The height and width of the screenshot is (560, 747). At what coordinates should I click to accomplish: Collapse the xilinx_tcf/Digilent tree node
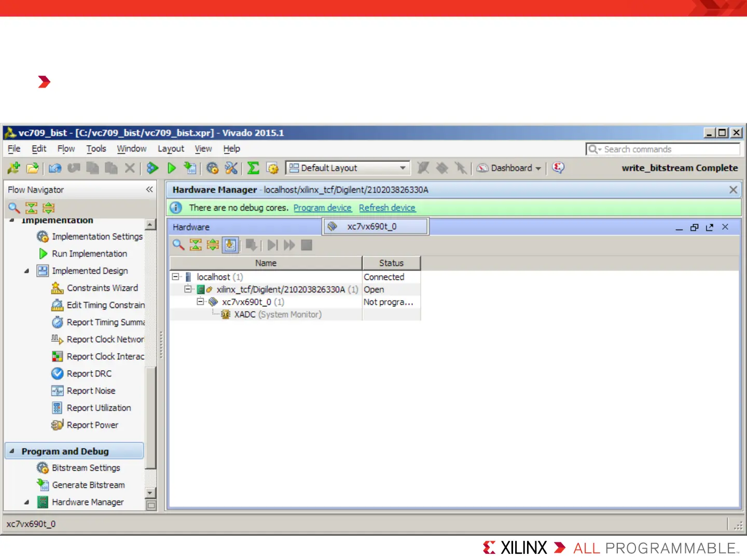[x=188, y=289]
